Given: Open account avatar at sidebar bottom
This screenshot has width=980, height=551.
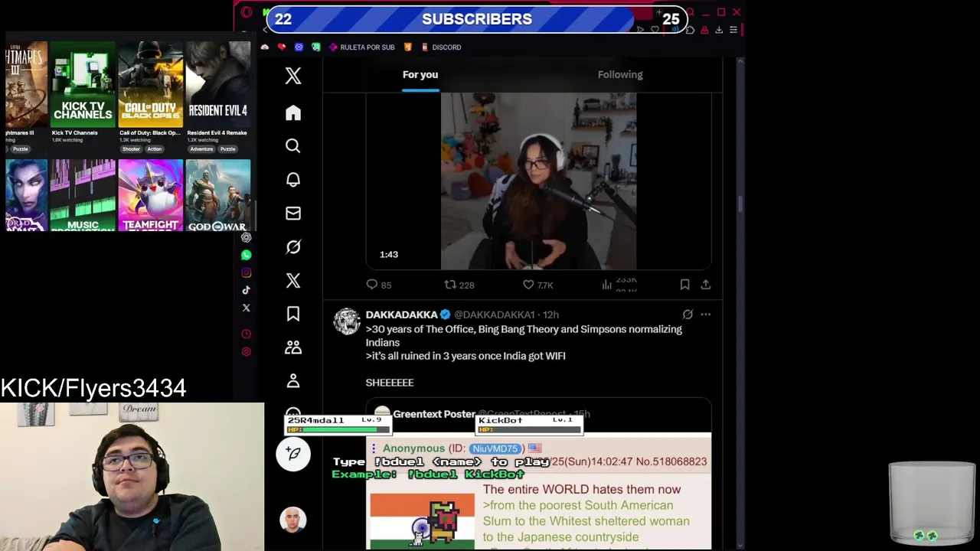Looking at the screenshot, I should [293, 520].
